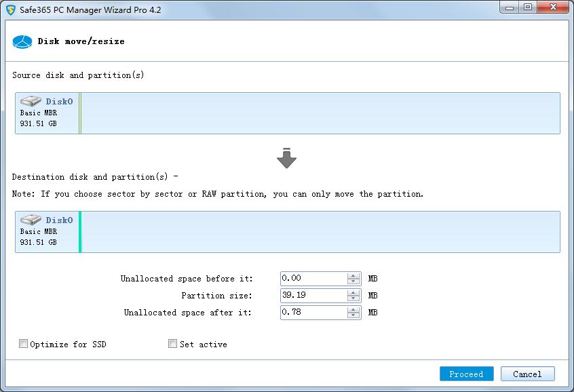Decrease unallocated space before value
The image size is (574, 392).
[353, 281]
